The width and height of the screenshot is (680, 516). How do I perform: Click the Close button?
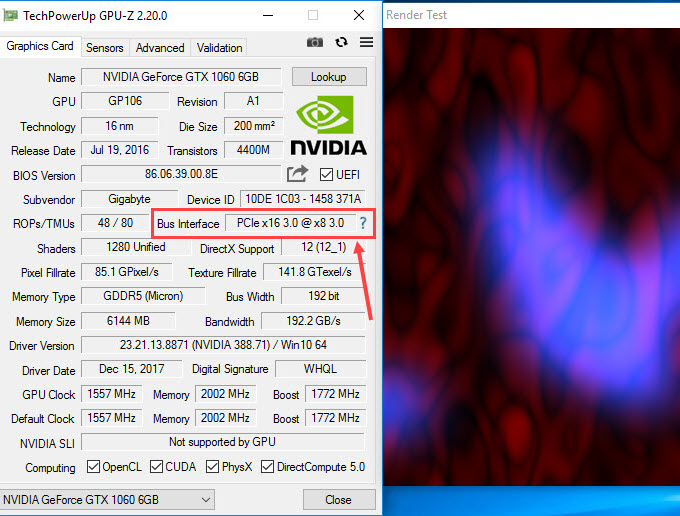point(338,499)
